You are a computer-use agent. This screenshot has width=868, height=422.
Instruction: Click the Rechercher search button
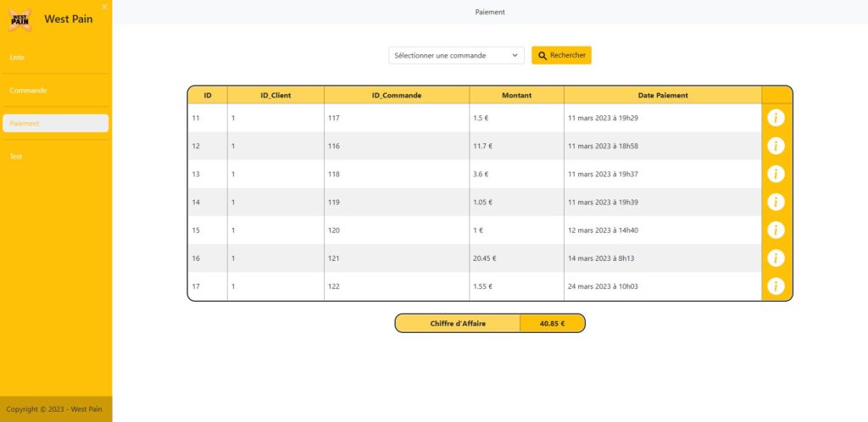pos(561,55)
